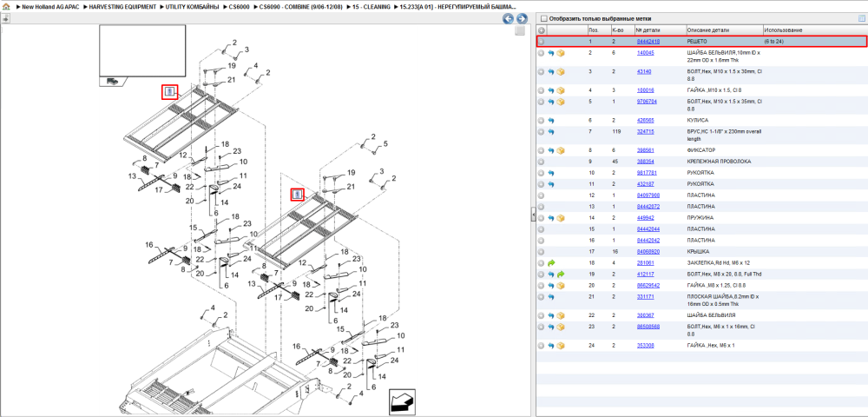Screen dimensions: 868x417
Task: Click the 'Использование' column header
Action: (x=815, y=30)
